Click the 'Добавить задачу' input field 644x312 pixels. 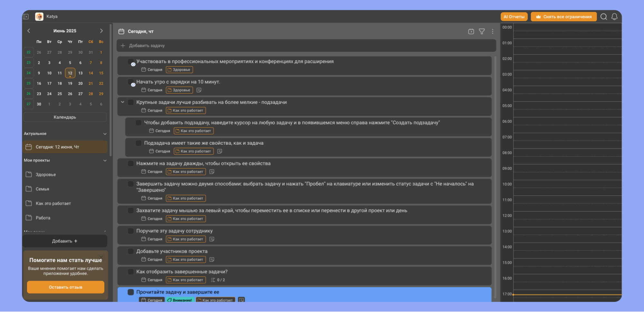[306, 46]
